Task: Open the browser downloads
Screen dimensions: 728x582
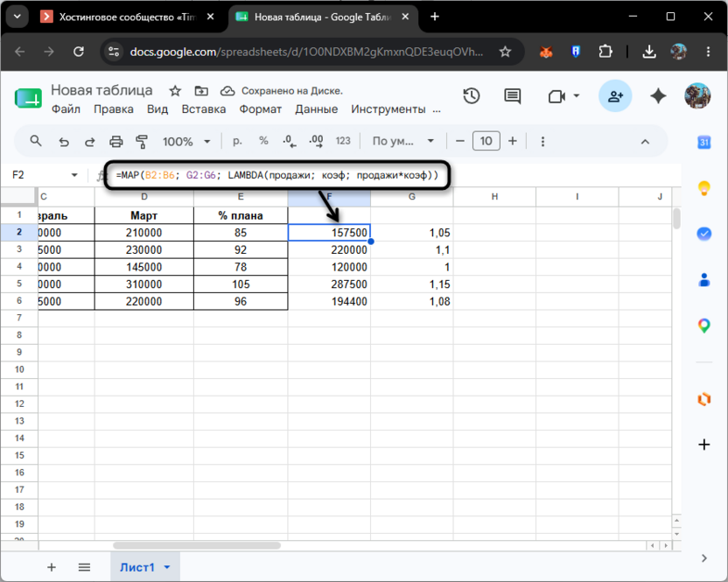Action: pos(649,52)
